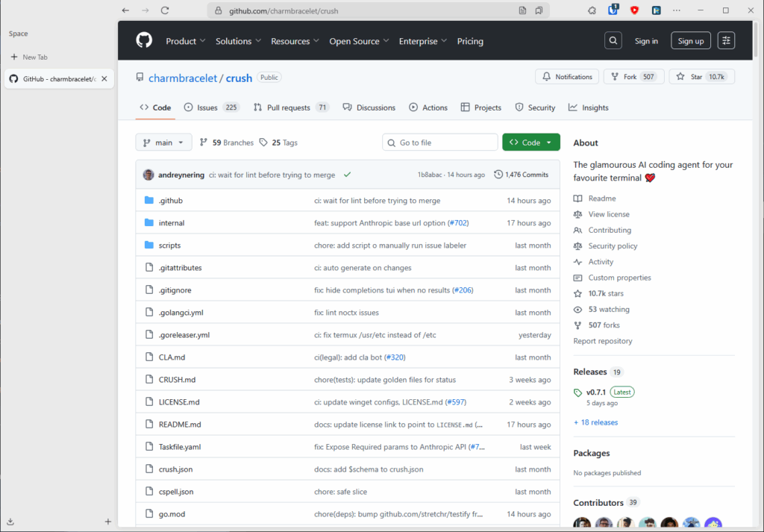Expand the Resources menu
Image resolution: width=764 pixels, height=532 pixels.
tap(295, 41)
